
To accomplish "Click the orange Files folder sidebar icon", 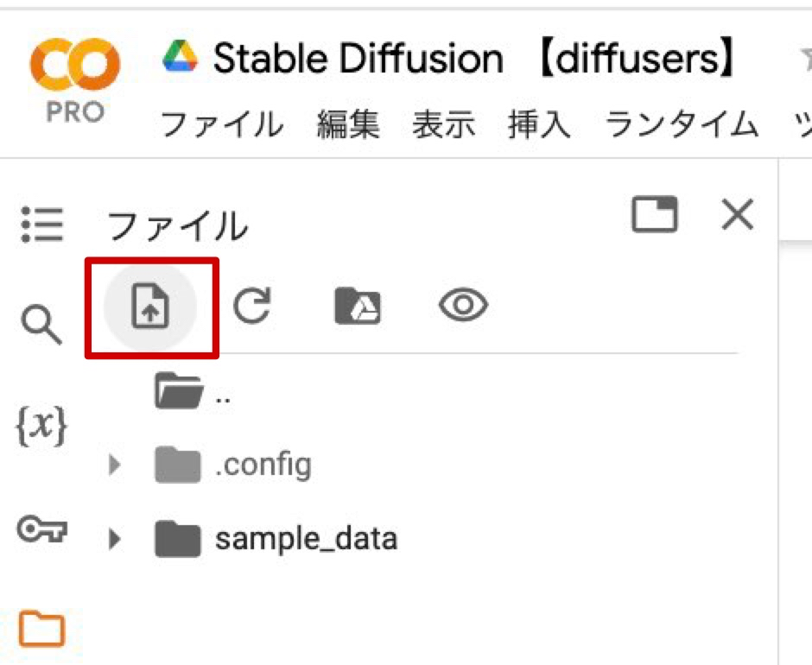I will [41, 629].
